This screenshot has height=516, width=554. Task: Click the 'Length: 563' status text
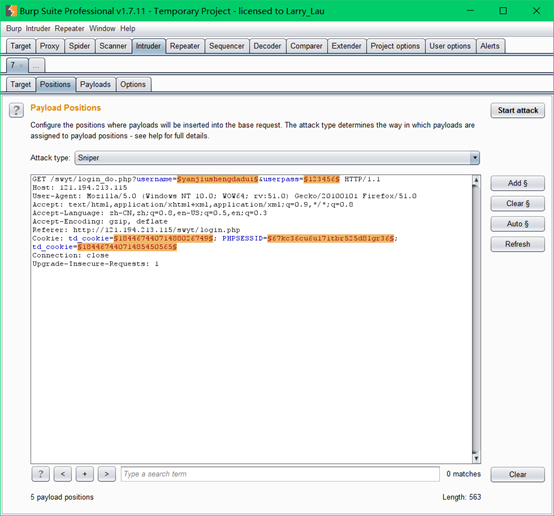(462, 497)
